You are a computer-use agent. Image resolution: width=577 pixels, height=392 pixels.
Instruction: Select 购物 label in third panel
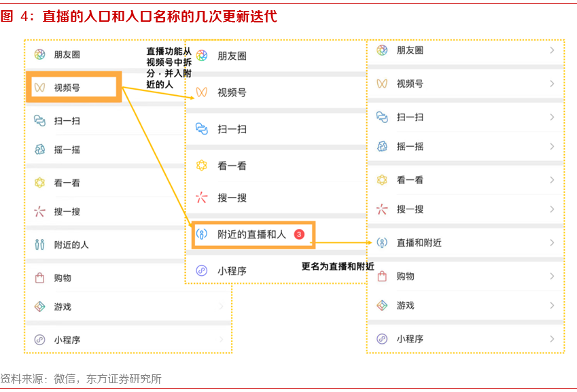coord(406,276)
